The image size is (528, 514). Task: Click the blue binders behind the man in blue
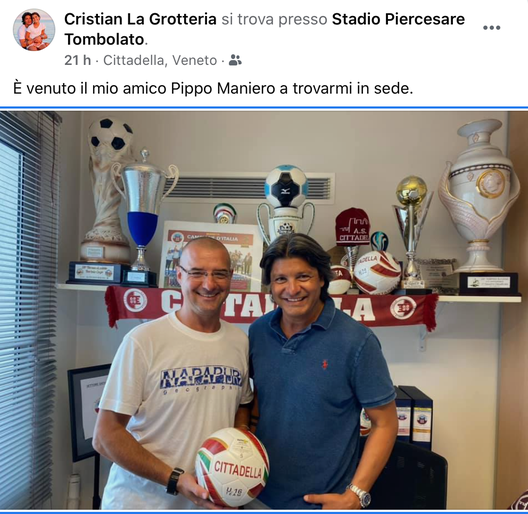[x=414, y=416]
